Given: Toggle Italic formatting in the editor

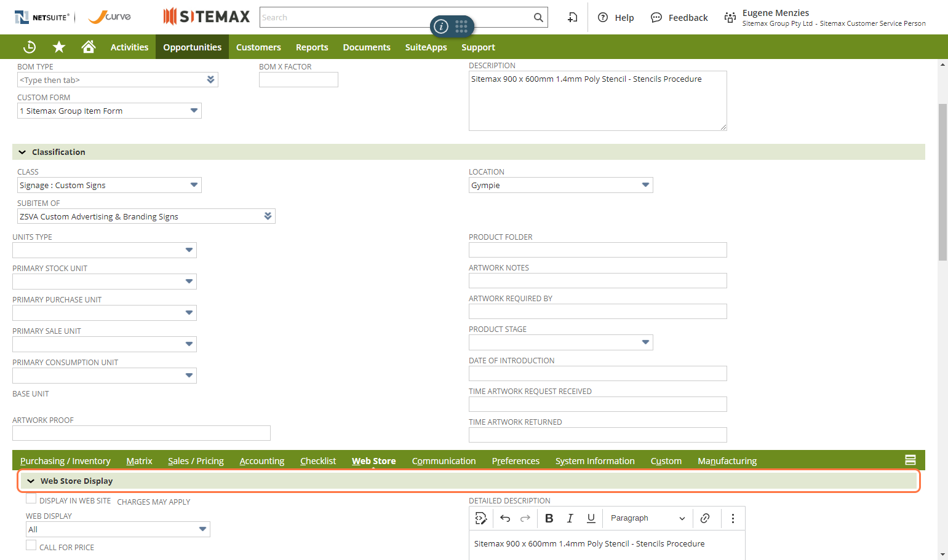Looking at the screenshot, I should [x=570, y=518].
